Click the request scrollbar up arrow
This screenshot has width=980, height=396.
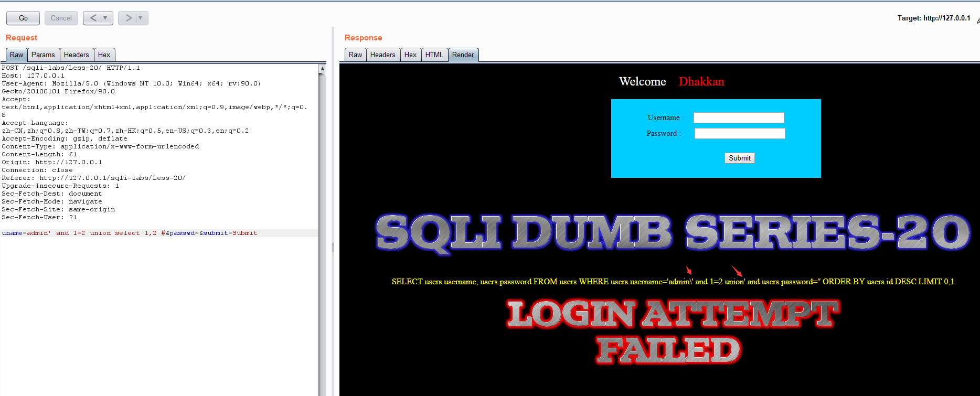click(322, 68)
